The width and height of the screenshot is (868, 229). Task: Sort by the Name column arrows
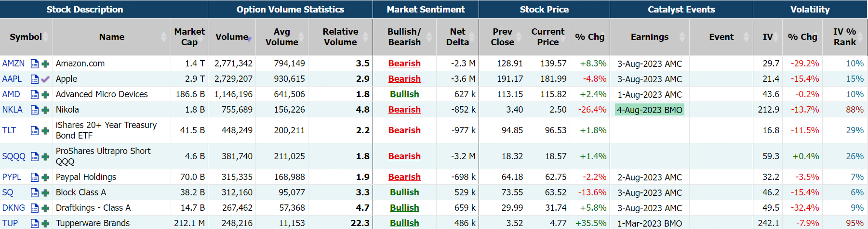164,37
